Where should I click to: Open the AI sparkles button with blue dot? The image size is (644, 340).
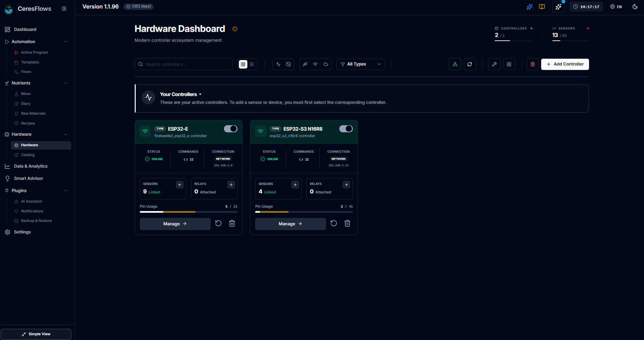[x=558, y=7]
